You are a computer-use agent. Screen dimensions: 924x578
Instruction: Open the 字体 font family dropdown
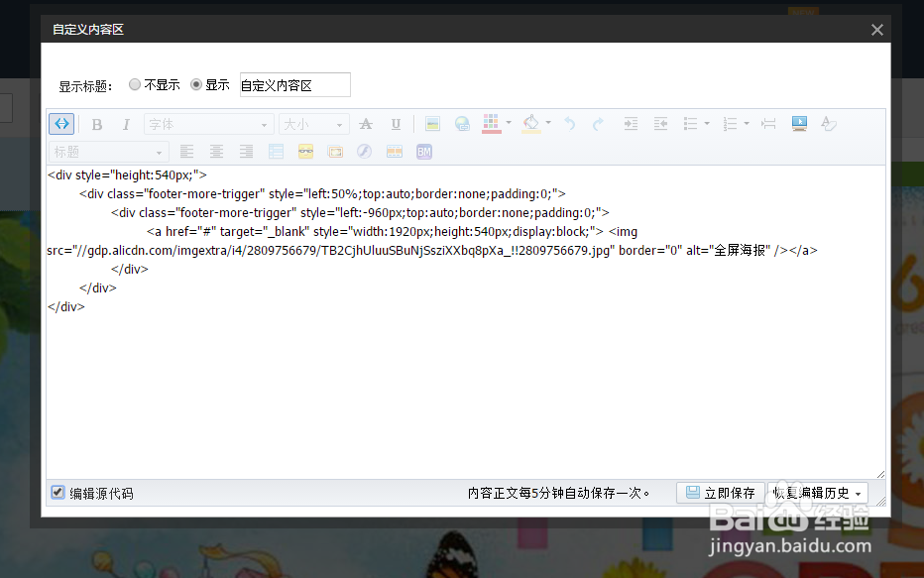coord(209,124)
